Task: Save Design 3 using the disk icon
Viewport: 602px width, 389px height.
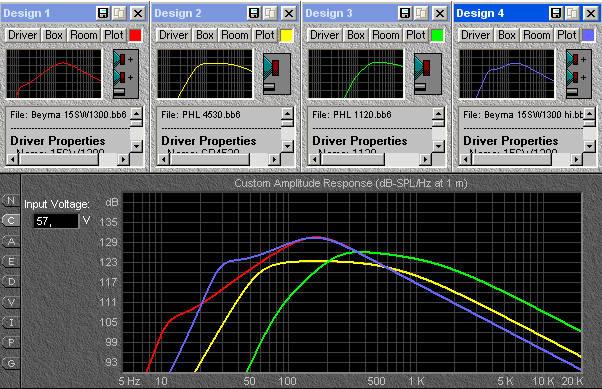Action: (405, 13)
